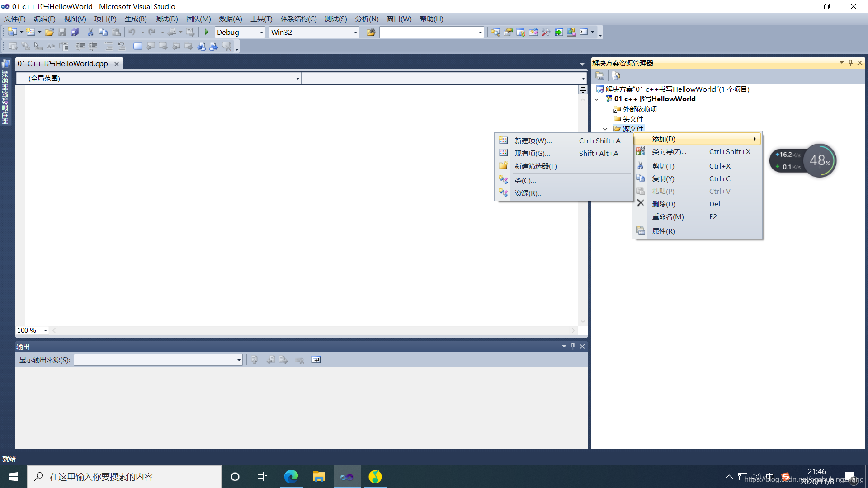
Task: Close the HelloWorld.cpp editor tab
Action: pyautogui.click(x=117, y=64)
